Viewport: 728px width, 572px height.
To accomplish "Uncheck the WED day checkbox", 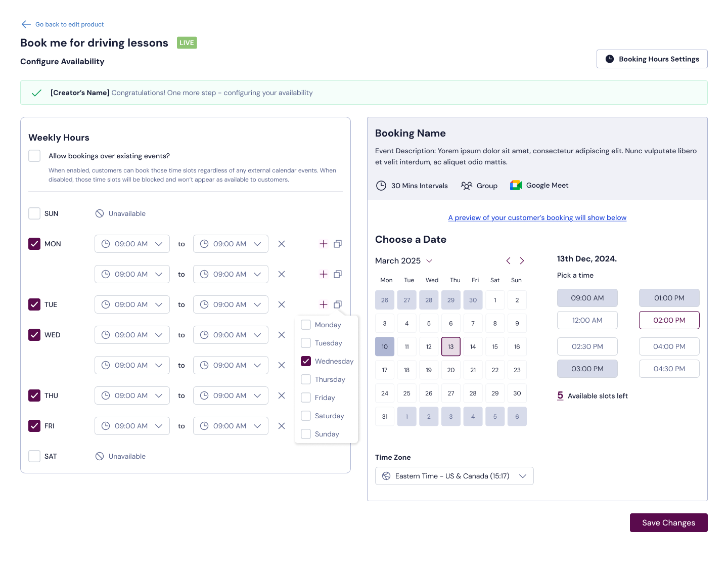I will (x=34, y=335).
